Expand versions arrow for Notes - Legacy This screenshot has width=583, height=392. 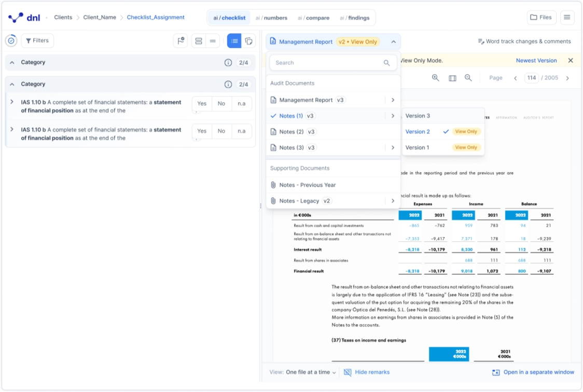click(x=393, y=201)
